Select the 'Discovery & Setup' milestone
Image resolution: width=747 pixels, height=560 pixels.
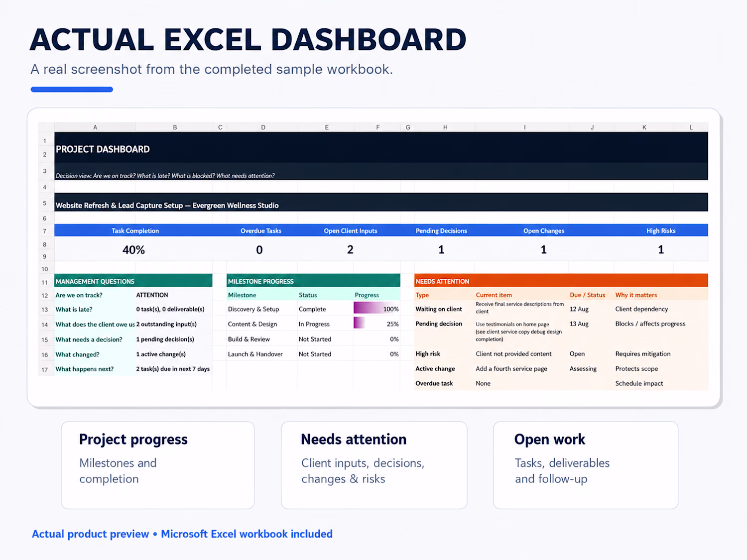click(253, 310)
